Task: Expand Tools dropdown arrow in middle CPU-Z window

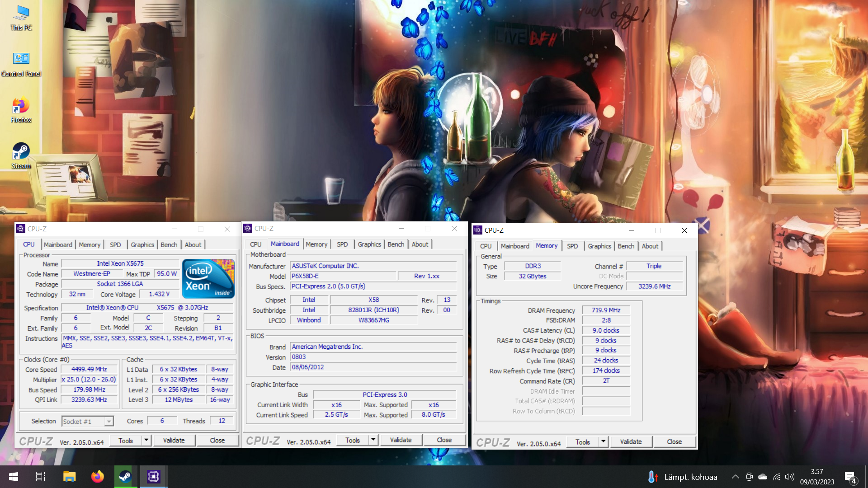Action: [373, 440]
